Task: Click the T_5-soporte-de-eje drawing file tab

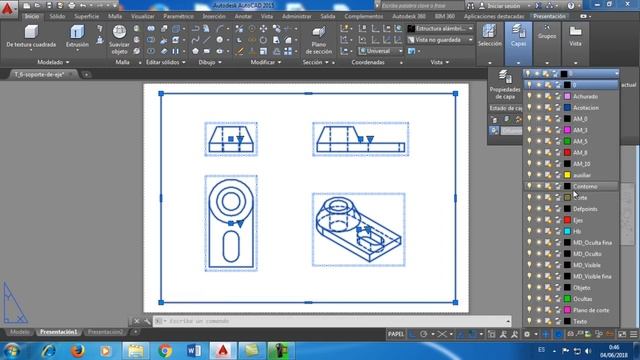Action: click(x=39, y=75)
